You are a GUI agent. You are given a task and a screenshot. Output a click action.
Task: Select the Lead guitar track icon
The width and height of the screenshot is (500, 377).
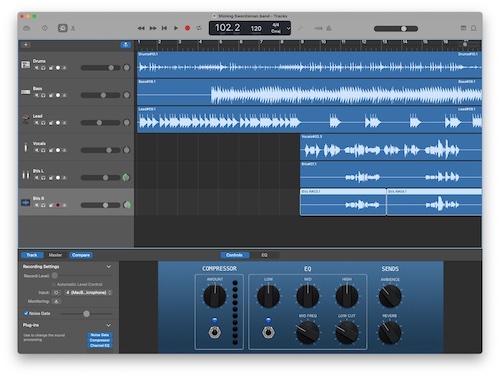coord(26,119)
